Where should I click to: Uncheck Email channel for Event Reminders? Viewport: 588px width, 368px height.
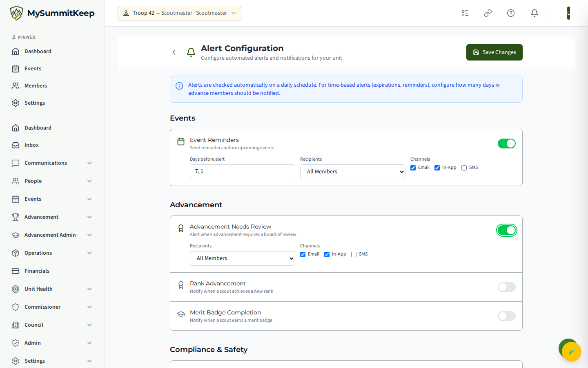tap(413, 168)
